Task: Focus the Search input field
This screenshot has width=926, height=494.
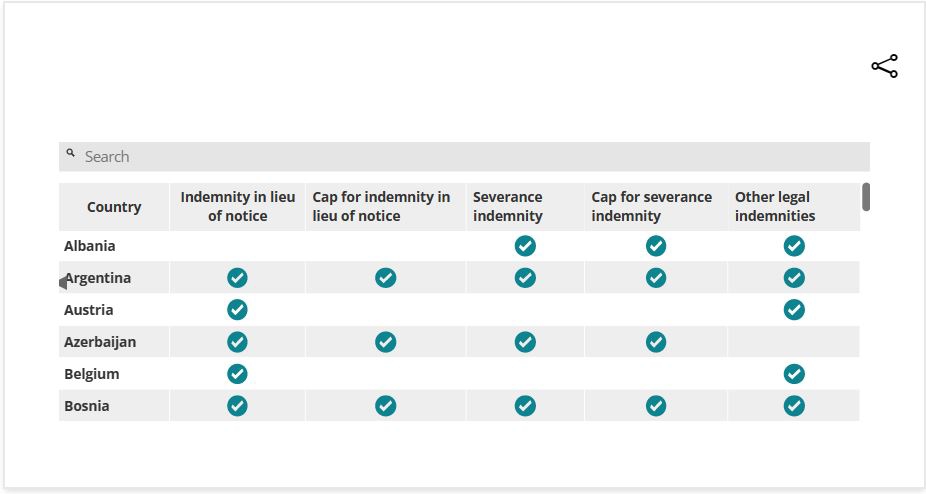Action: 470,157
